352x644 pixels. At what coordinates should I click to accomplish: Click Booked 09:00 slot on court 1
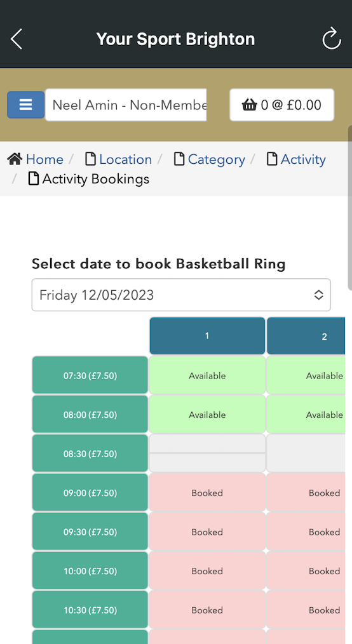click(x=207, y=492)
